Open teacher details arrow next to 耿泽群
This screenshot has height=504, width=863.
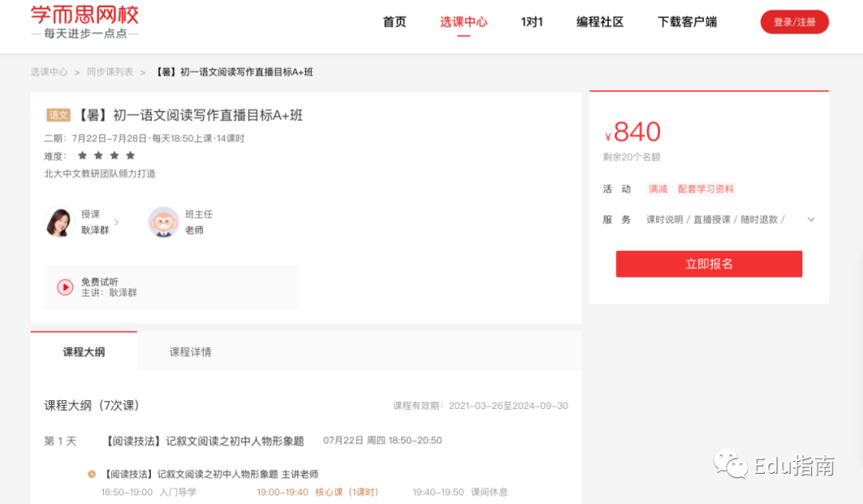click(116, 222)
